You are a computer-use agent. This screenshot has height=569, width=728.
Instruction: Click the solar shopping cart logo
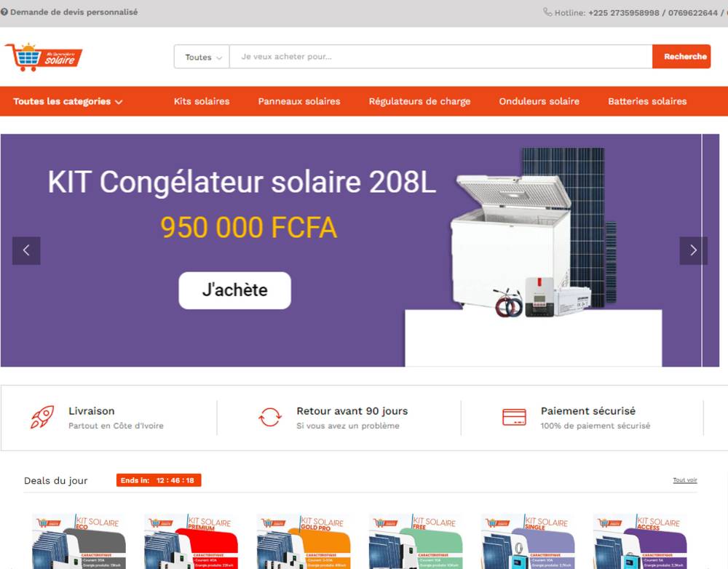coord(44,57)
